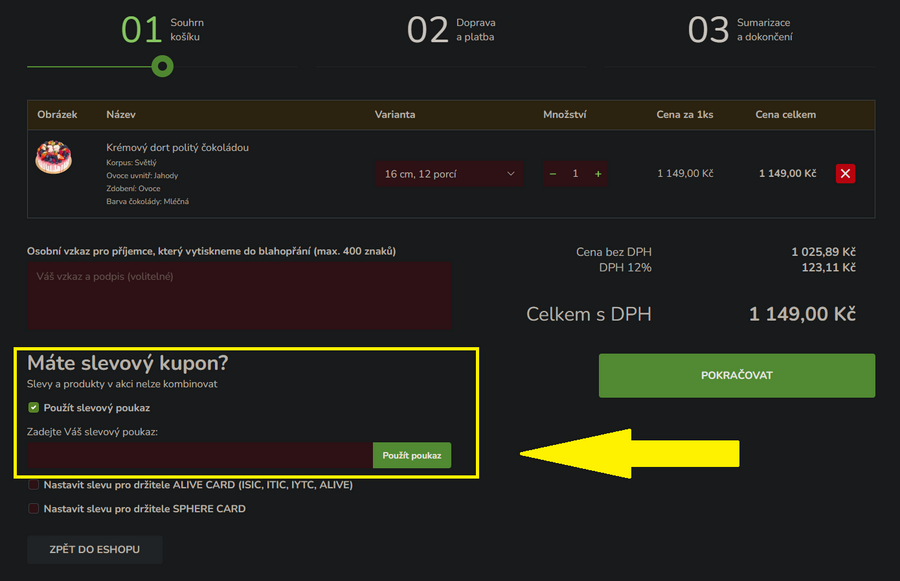
Task: Click the cake product thumbnail image
Action: 52,159
